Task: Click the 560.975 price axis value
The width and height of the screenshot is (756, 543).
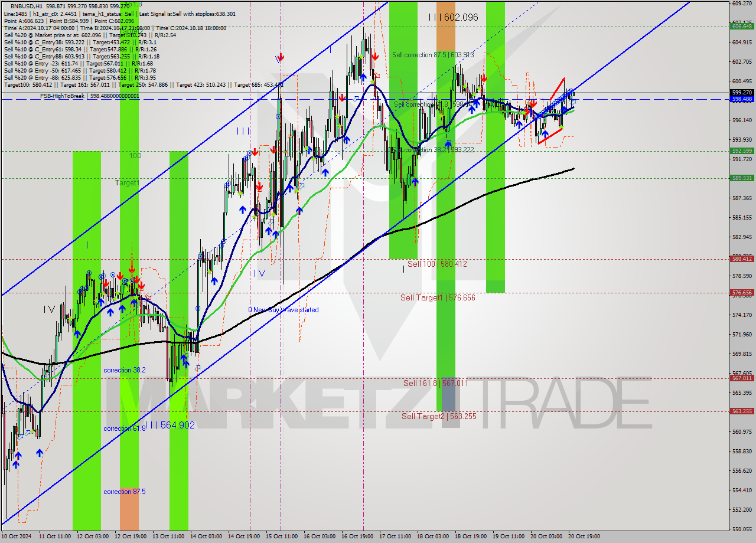Action: coord(742,431)
